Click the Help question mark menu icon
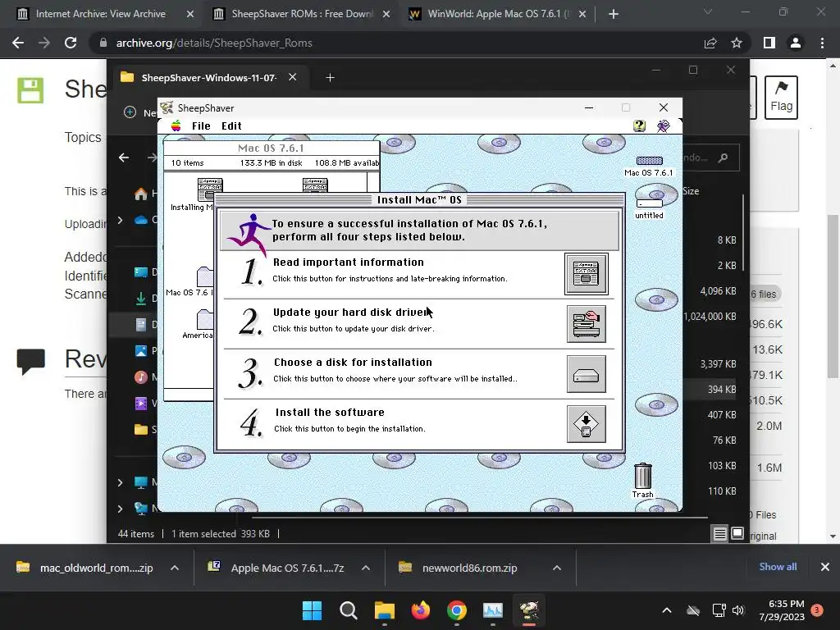 click(639, 126)
